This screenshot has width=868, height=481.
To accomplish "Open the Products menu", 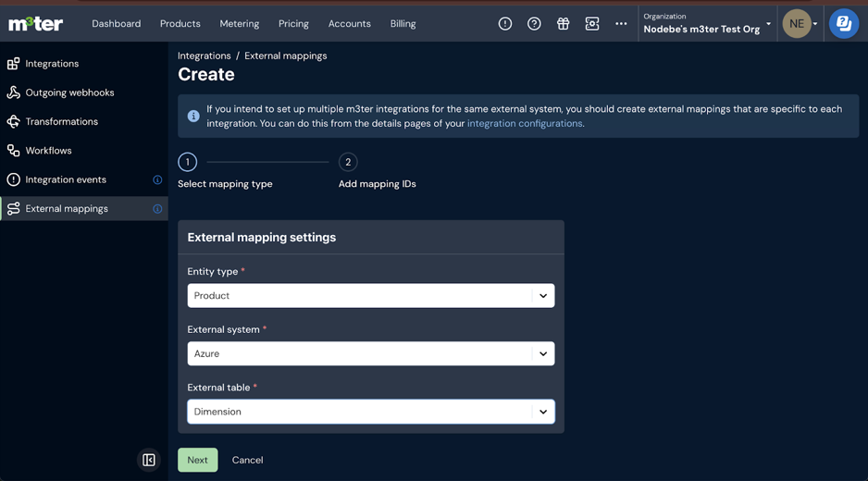I will 180,24.
